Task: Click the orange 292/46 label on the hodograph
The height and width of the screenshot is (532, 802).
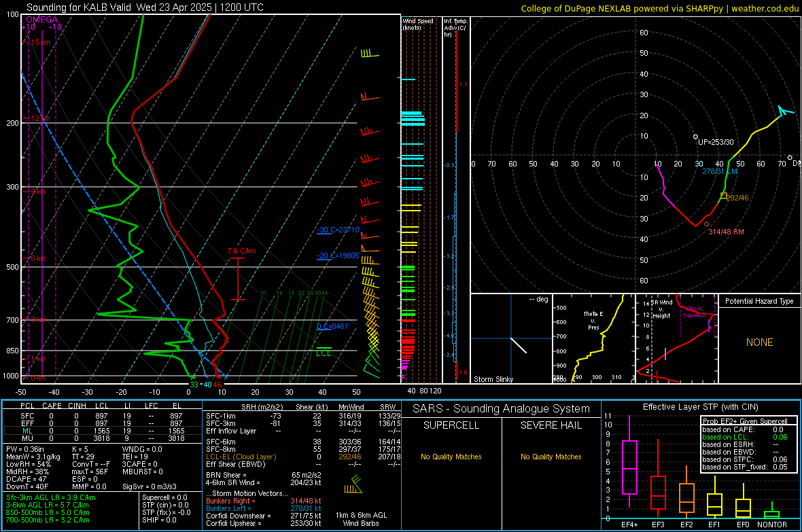Action: pyautogui.click(x=737, y=198)
